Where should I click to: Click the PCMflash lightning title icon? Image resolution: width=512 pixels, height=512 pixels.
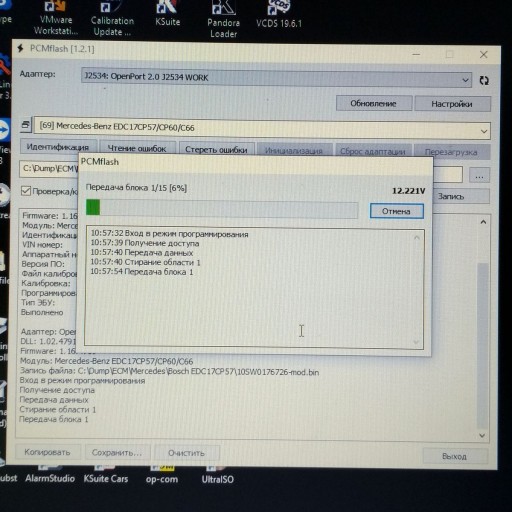coord(21,48)
